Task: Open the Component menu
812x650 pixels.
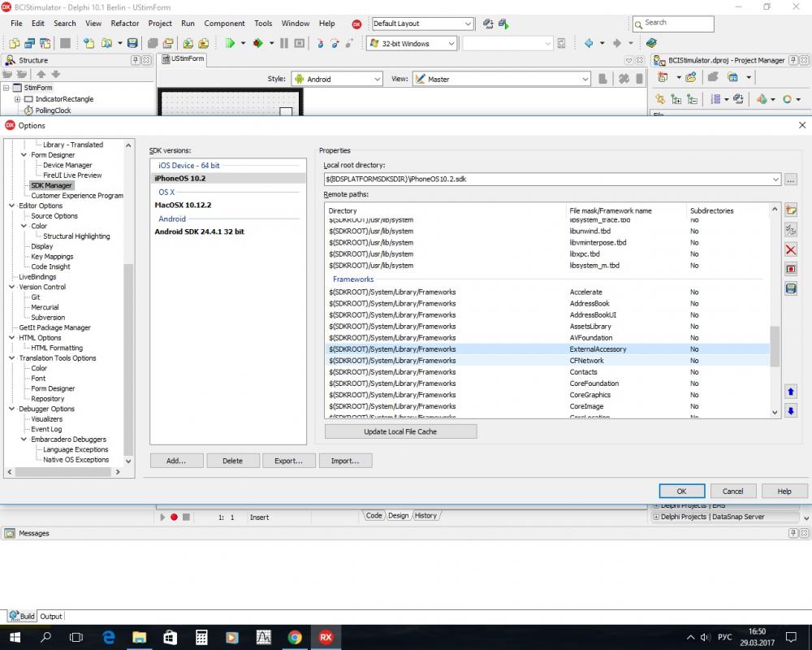Action: 224,24
